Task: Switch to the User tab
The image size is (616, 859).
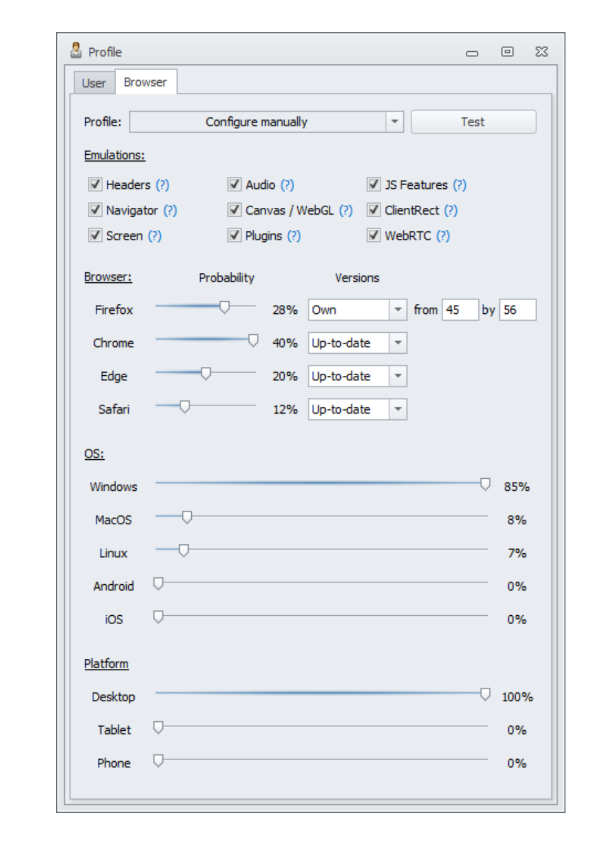Action: pos(94,83)
